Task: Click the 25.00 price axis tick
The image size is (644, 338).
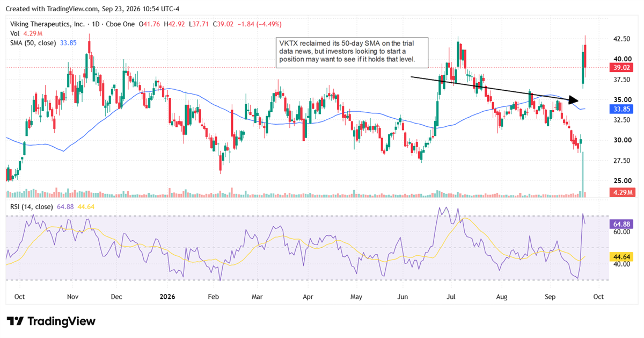Action: coord(622,181)
